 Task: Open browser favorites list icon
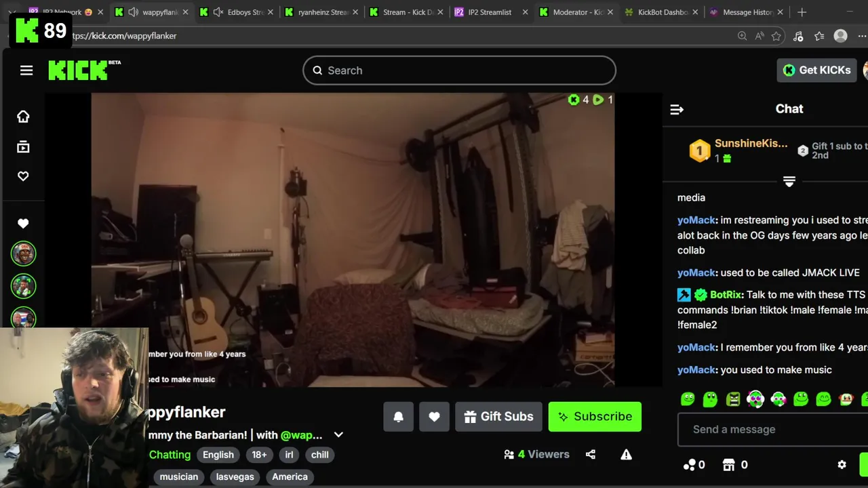pos(819,36)
